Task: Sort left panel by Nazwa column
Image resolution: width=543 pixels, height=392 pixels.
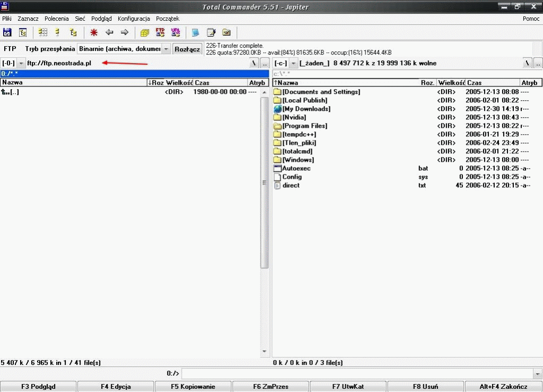Action: [x=74, y=82]
